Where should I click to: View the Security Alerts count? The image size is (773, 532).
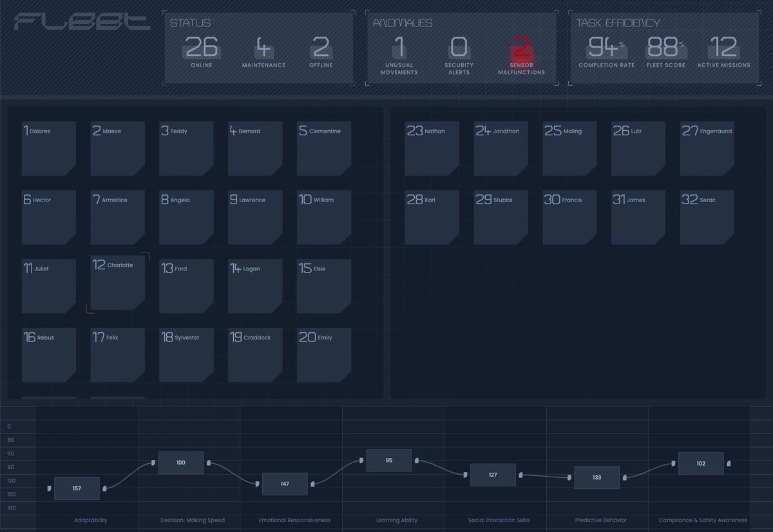tap(459, 55)
